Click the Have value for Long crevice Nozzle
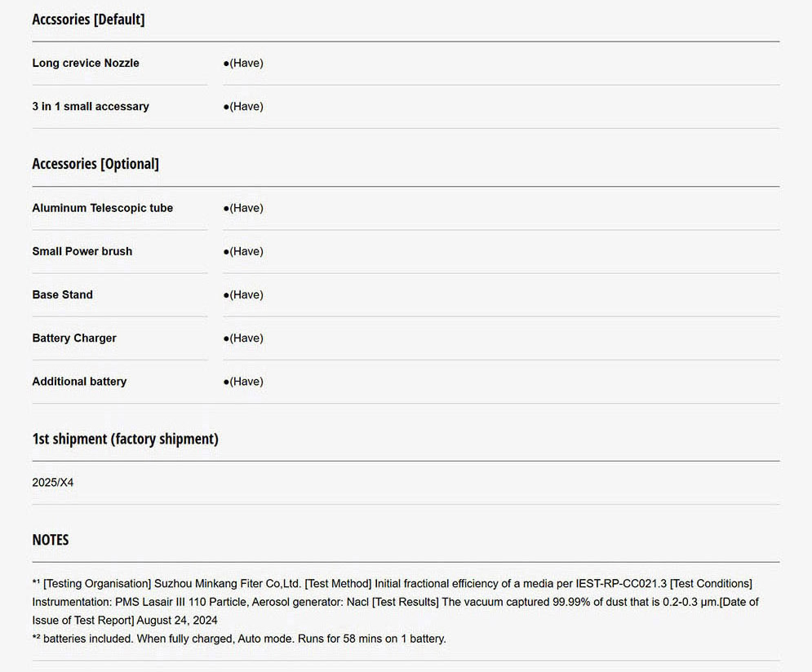This screenshot has width=812, height=672. (243, 63)
